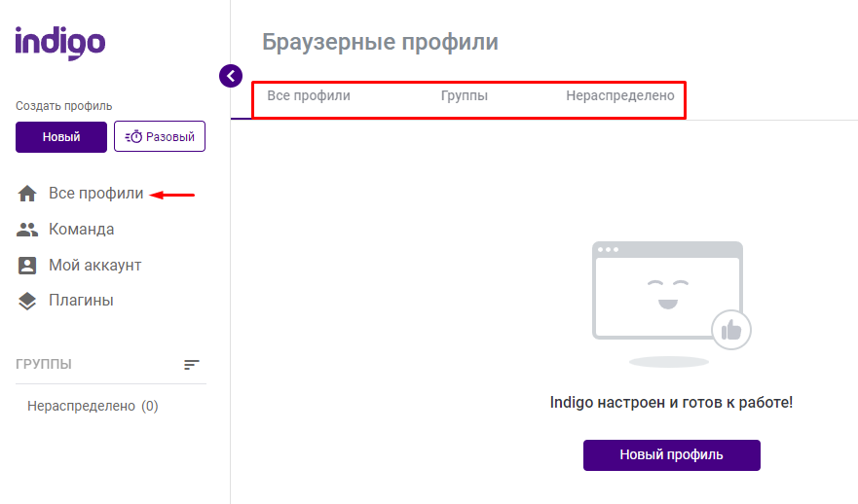Switch to the Группы tab
This screenshot has height=504, width=858.
click(465, 95)
